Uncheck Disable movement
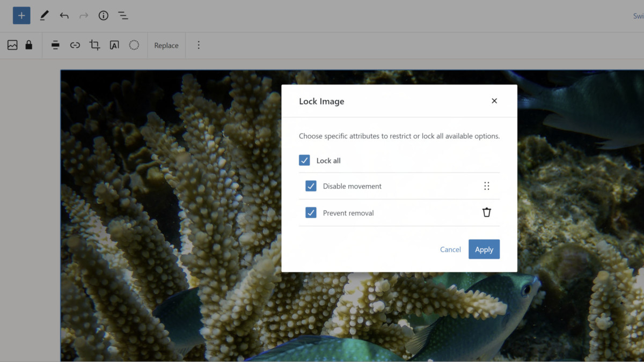Screen dimensions: 644x362 point(311,186)
